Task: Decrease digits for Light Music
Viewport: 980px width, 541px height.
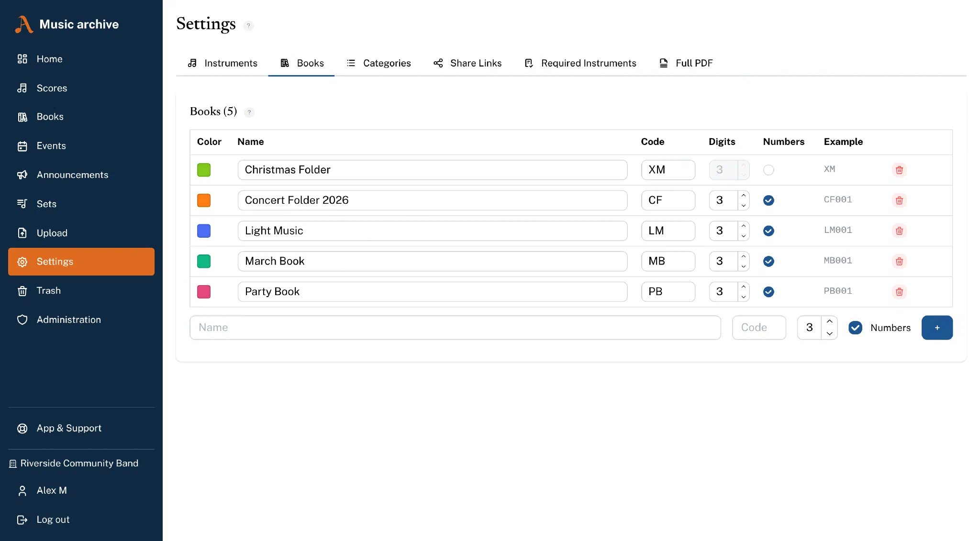Action: click(x=744, y=236)
